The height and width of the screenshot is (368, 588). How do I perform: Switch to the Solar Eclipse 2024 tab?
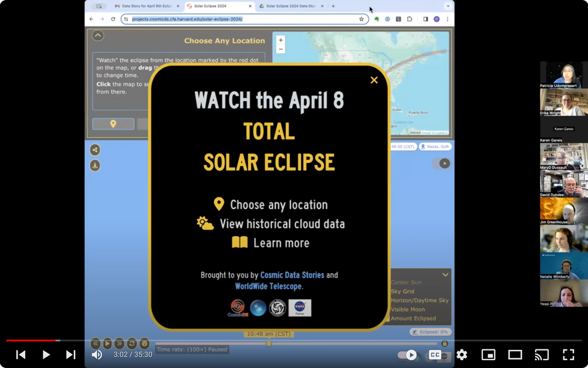click(219, 6)
